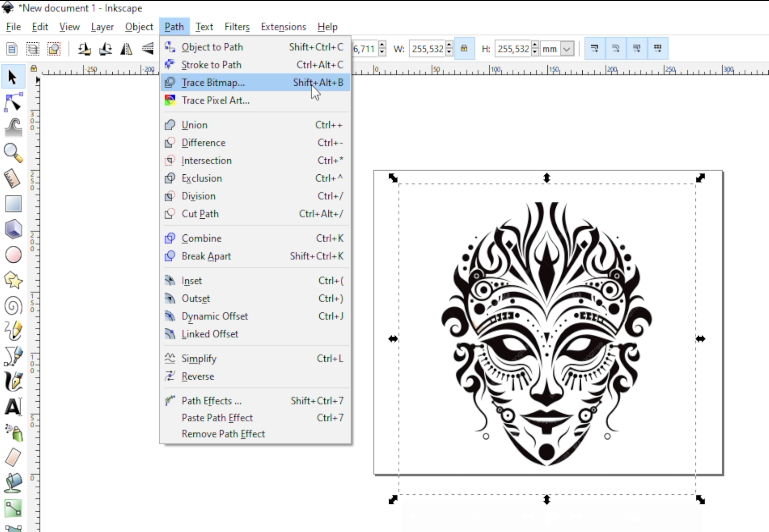This screenshot has height=532, width=769.
Task: Select the Zoom tool
Action: coord(13,153)
